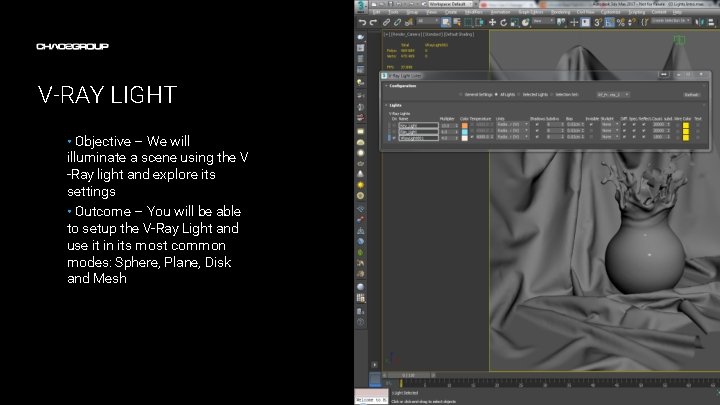Click the Render_Camera viewport label

point(406,34)
